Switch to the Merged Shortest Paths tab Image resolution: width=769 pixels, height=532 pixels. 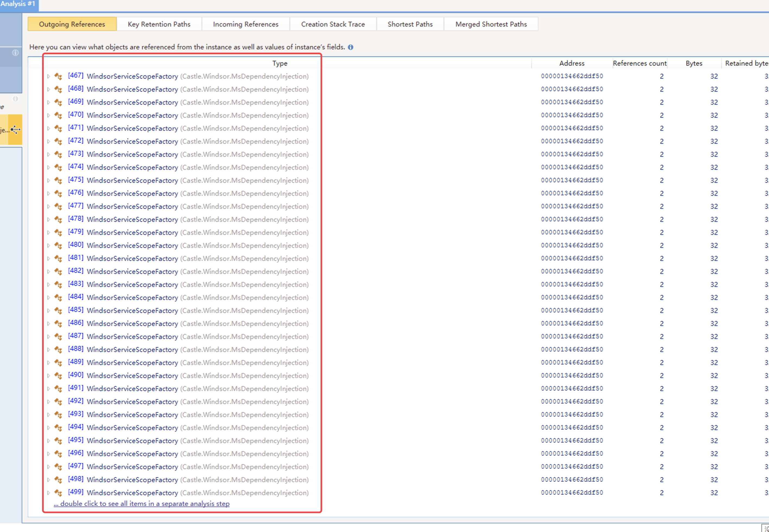(x=491, y=24)
